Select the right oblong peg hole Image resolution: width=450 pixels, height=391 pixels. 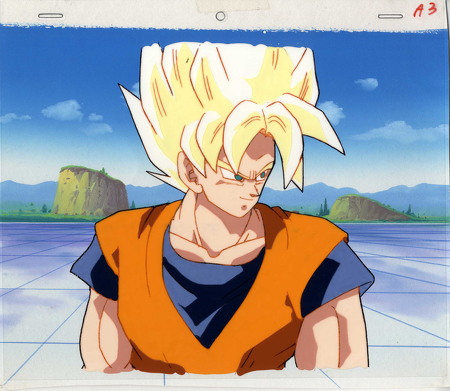(390, 16)
